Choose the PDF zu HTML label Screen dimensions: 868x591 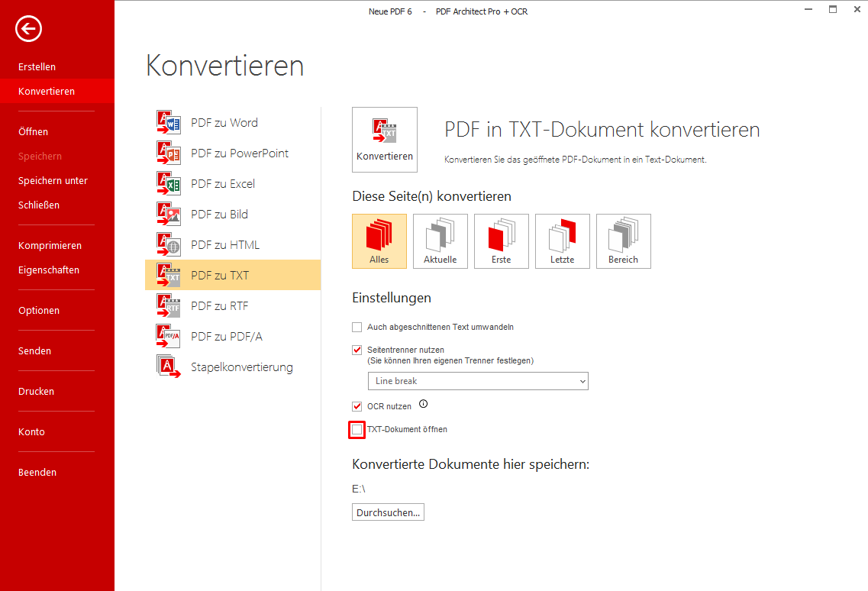(x=225, y=244)
